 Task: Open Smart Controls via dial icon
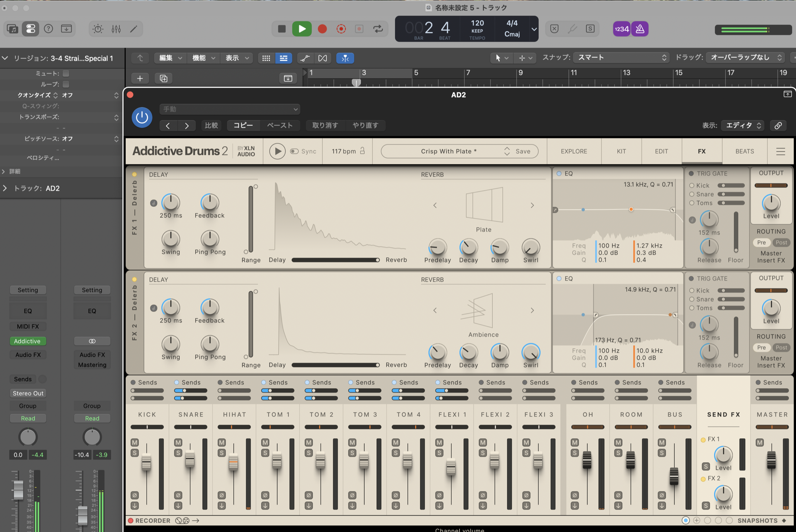pyautogui.click(x=98, y=29)
